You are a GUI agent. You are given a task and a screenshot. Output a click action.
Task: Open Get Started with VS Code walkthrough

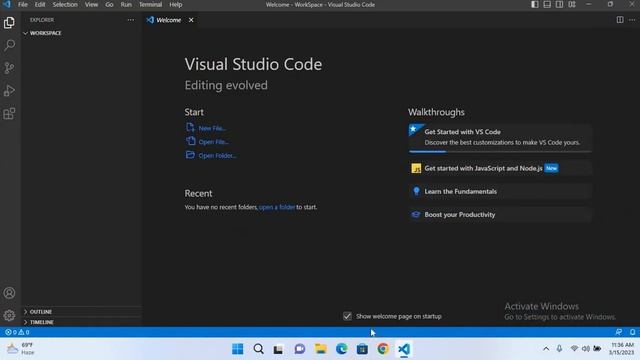[x=500, y=137]
